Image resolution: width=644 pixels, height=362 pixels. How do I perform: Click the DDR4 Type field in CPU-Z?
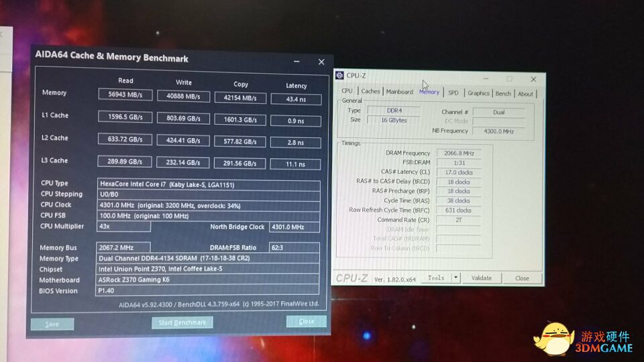[x=394, y=111]
